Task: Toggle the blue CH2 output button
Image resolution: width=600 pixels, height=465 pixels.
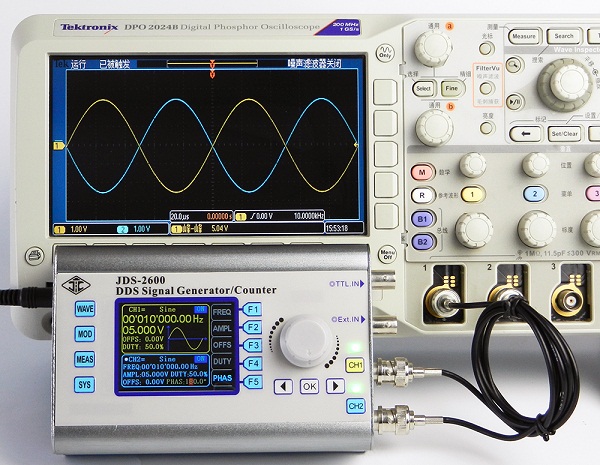Action: pos(356,406)
